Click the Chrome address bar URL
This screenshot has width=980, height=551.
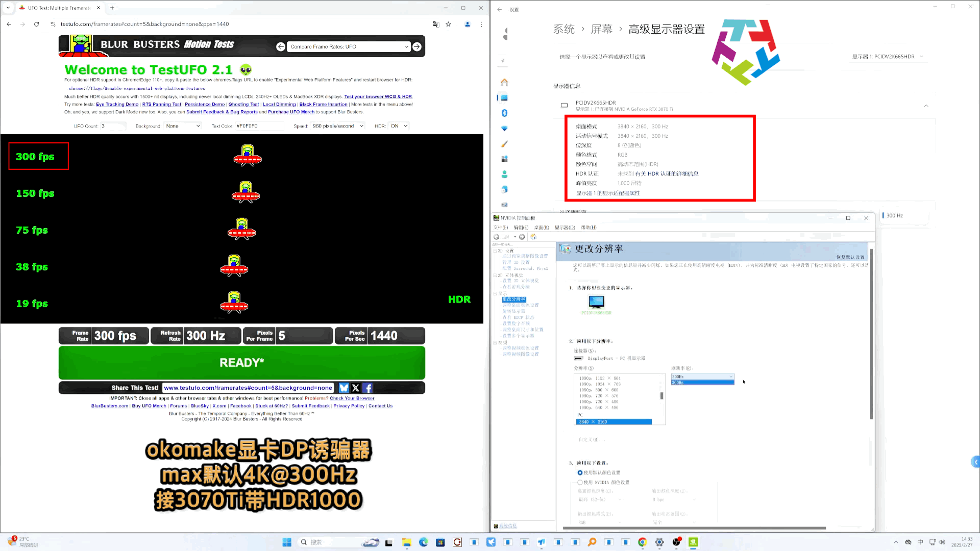tap(144, 24)
